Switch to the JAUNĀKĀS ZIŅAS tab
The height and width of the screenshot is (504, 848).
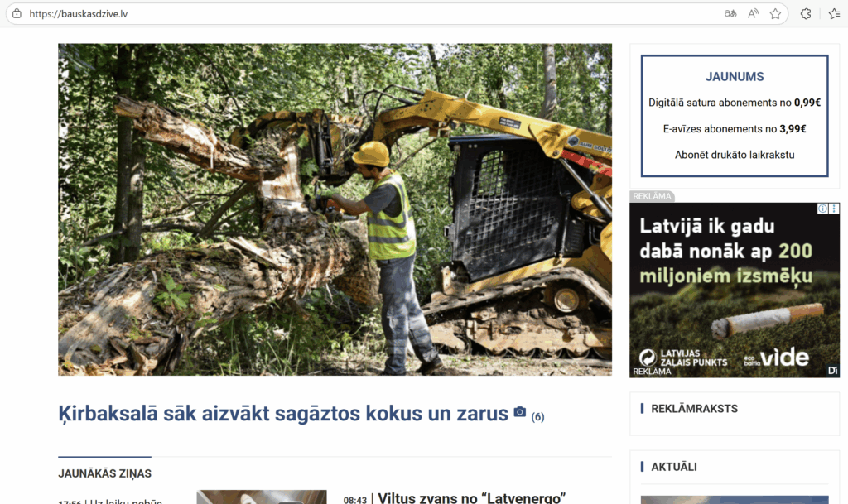click(104, 473)
